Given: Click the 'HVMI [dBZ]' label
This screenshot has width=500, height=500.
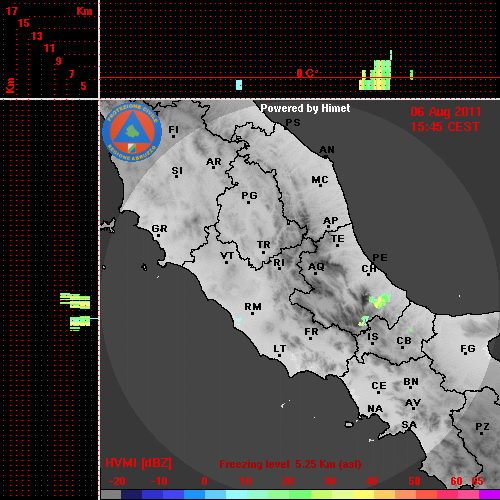Looking at the screenshot, I should tap(138, 463).
